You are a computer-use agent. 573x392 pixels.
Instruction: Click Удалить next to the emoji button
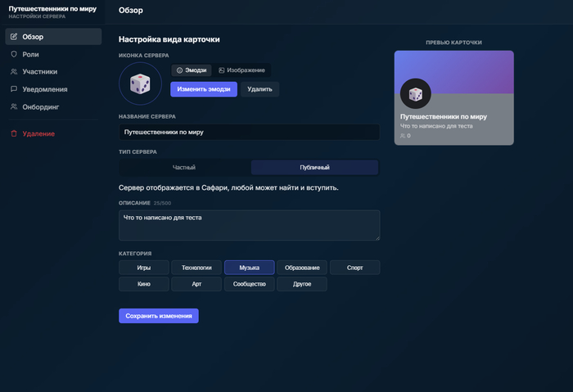(259, 89)
